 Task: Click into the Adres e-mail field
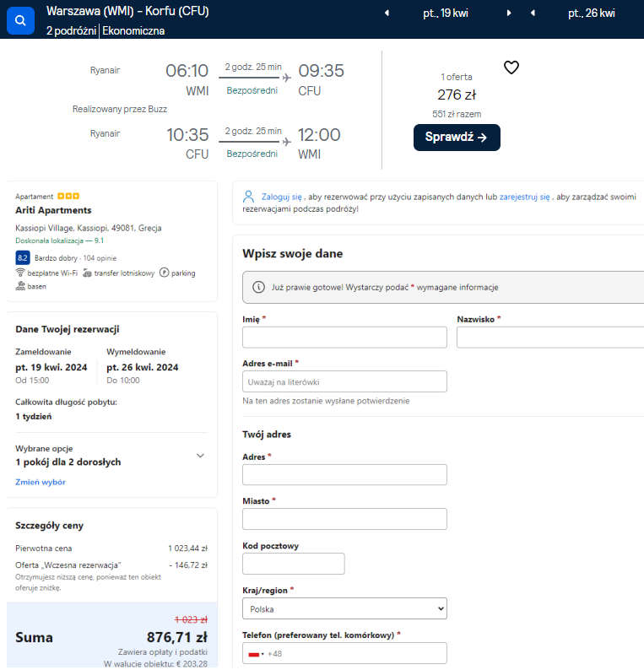point(344,381)
